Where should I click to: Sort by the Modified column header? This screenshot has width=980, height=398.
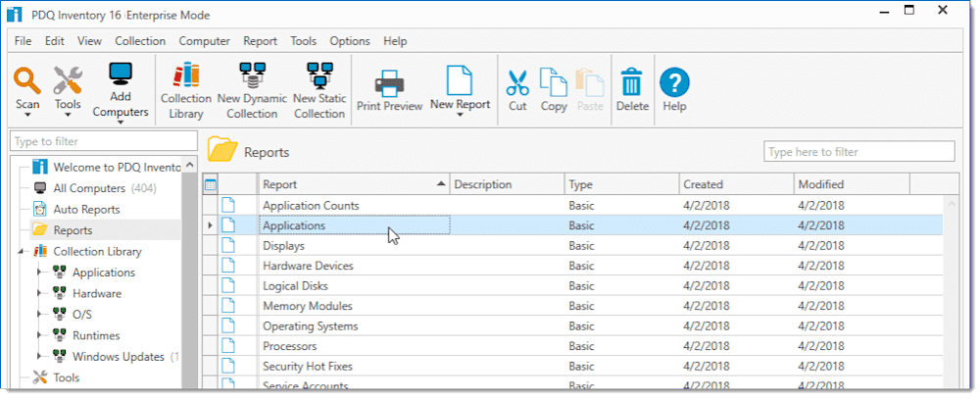[852, 184]
